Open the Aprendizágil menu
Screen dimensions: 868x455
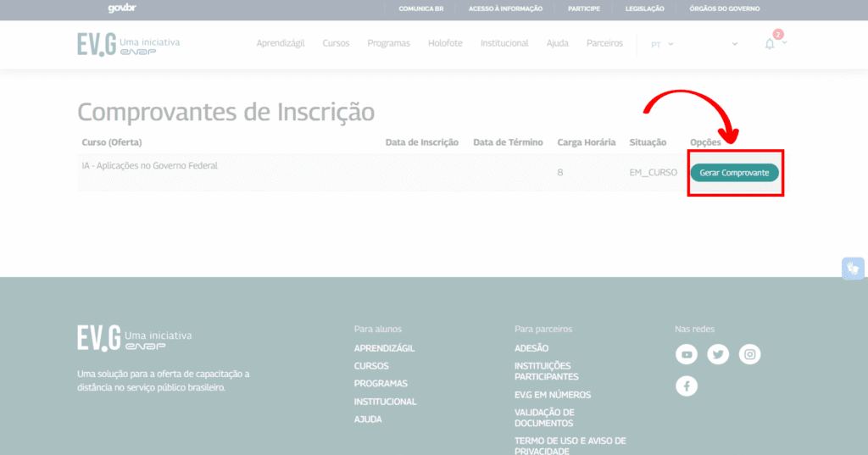coord(280,43)
